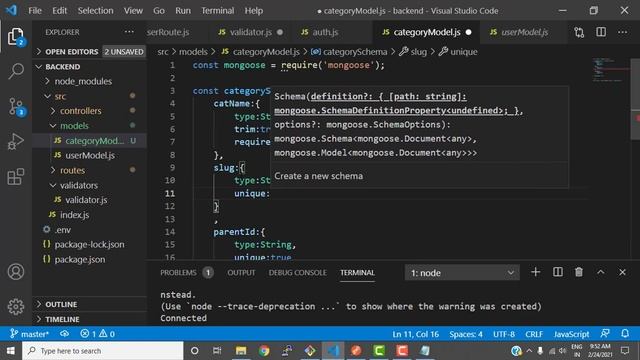The width and height of the screenshot is (640, 360).
Task: Split the editor to the right
Action: point(601,32)
